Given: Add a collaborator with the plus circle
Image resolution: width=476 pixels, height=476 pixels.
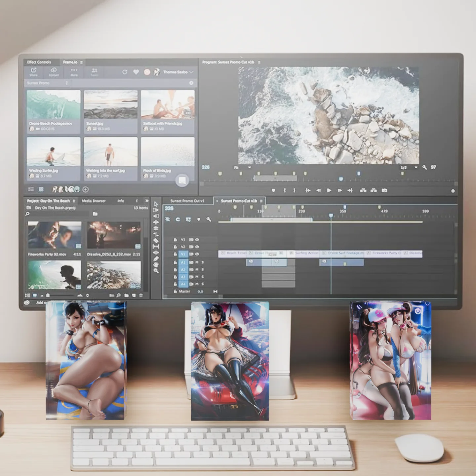Looking at the screenshot, I should click(x=86, y=189).
